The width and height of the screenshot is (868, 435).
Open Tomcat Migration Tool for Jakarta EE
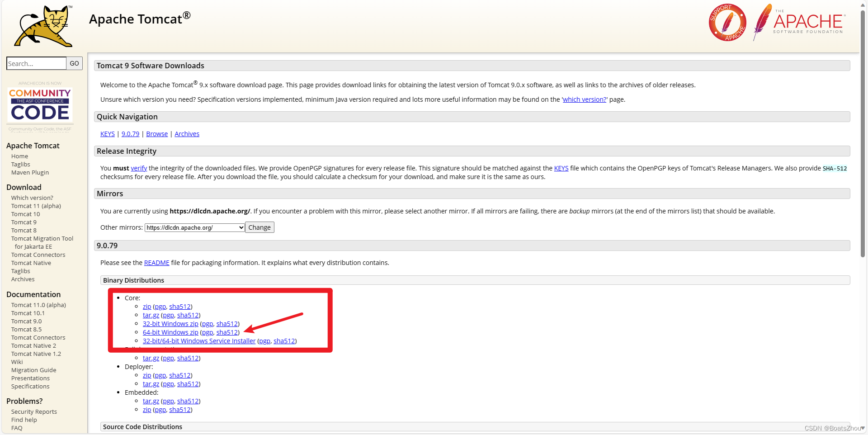point(42,243)
